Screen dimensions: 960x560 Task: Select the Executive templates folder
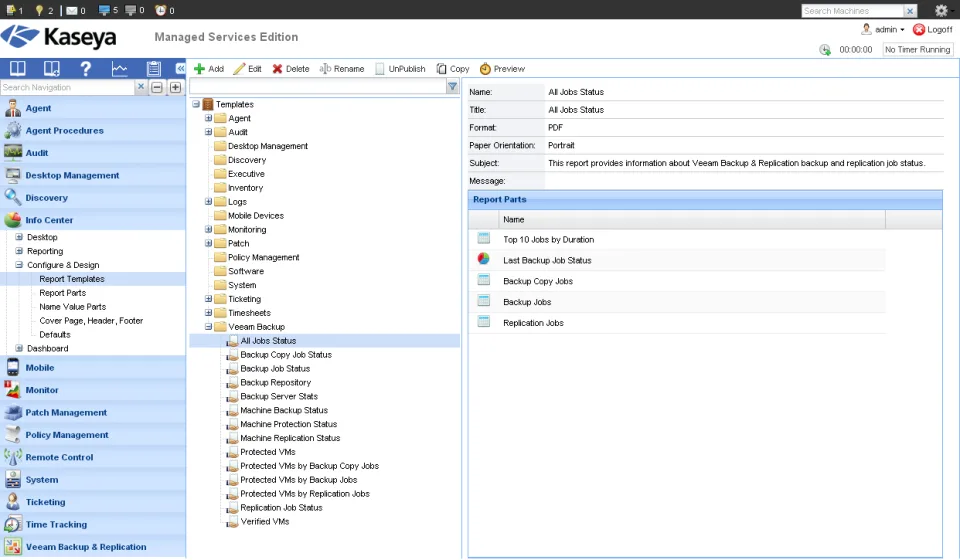[x=246, y=174]
